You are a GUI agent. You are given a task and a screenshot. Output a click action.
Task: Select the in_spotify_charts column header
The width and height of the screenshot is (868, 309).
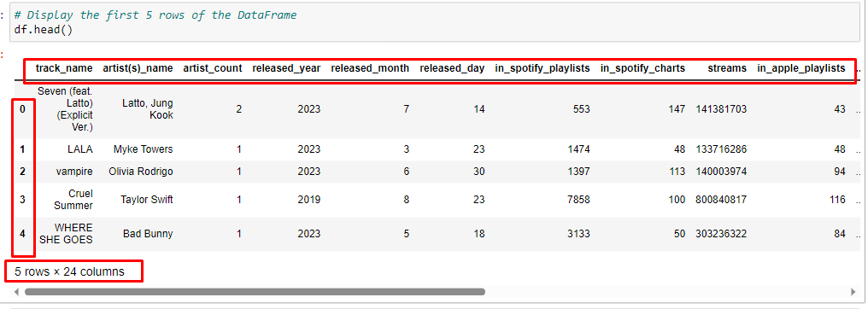point(642,68)
